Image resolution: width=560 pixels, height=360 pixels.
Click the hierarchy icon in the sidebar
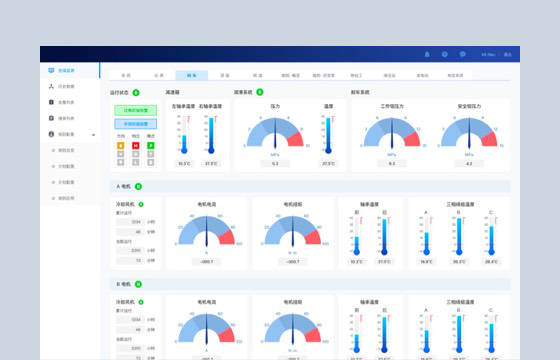[51, 86]
